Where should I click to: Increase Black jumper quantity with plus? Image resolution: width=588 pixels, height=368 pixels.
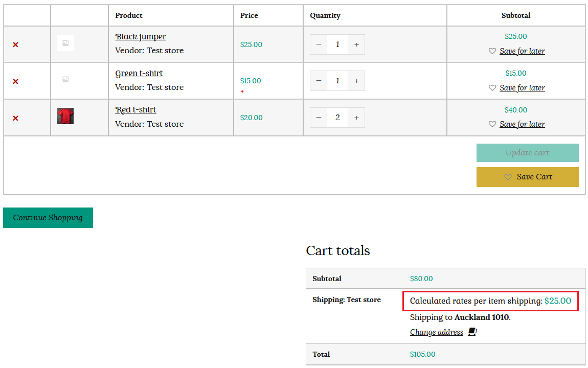[356, 44]
